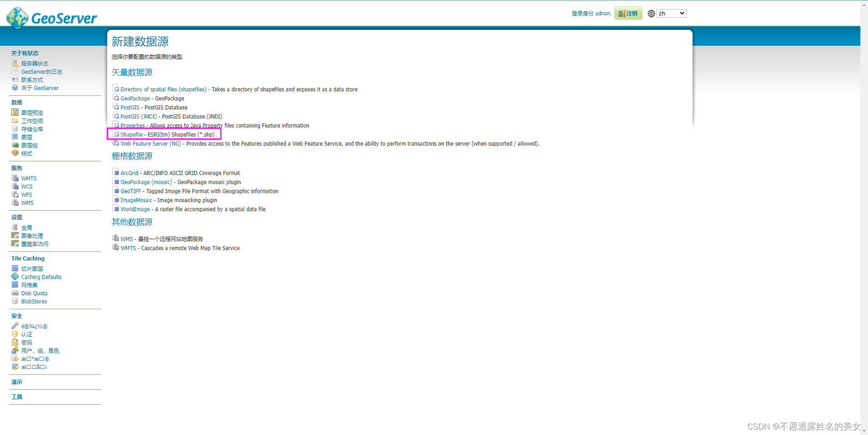
Task: Click the BlobStores icon
Action: 15,301
